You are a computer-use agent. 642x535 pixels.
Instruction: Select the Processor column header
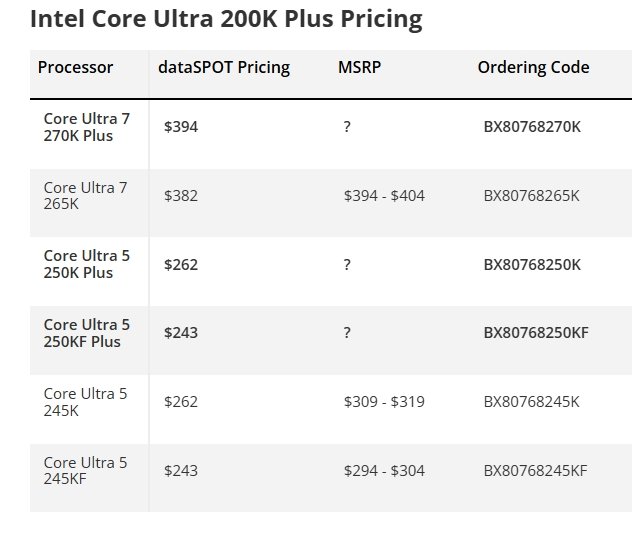coord(76,68)
